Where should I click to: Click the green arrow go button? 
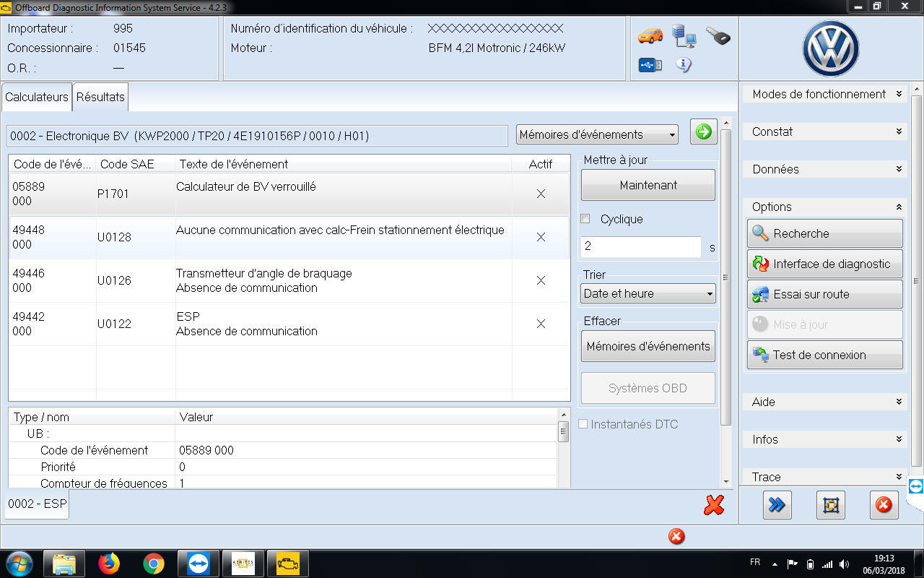click(x=703, y=132)
